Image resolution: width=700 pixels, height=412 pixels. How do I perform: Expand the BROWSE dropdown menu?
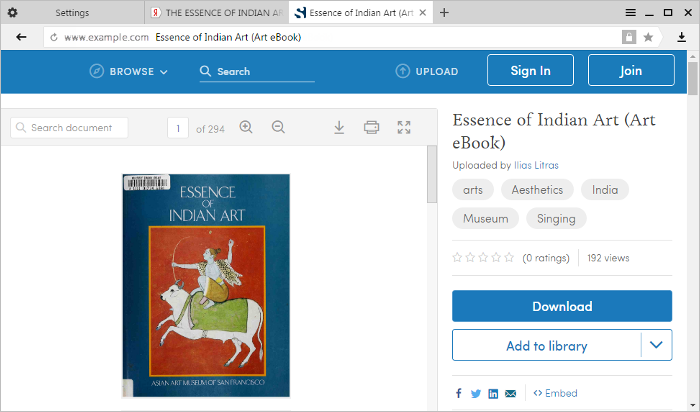164,72
